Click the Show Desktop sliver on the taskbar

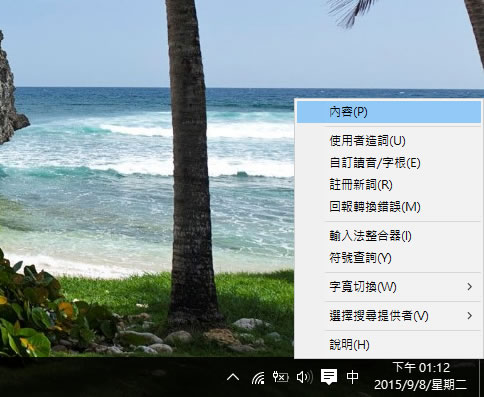(481, 378)
